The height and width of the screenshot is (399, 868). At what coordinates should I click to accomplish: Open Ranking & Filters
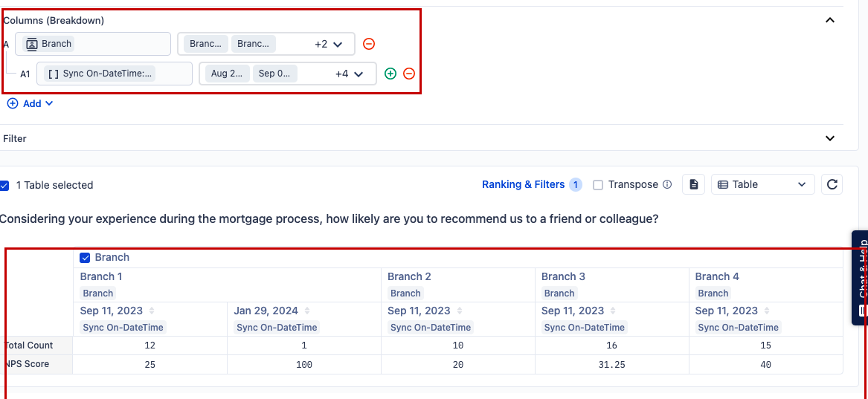pyautogui.click(x=523, y=184)
